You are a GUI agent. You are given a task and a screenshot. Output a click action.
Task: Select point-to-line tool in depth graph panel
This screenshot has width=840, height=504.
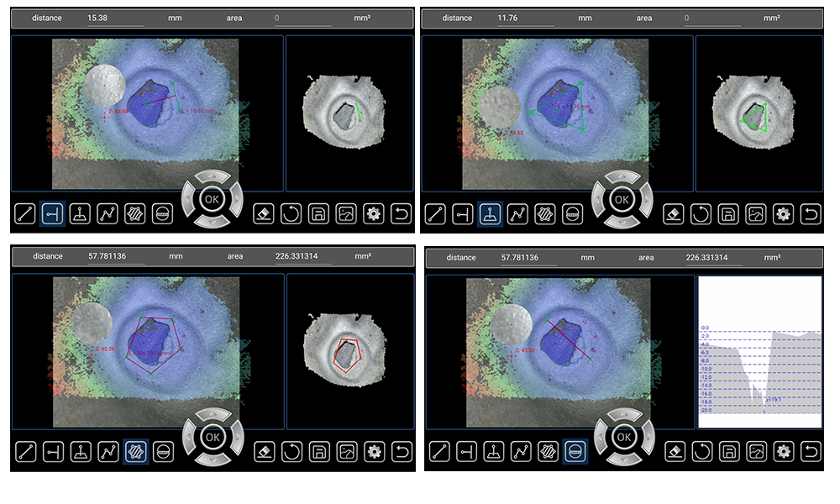(x=466, y=452)
